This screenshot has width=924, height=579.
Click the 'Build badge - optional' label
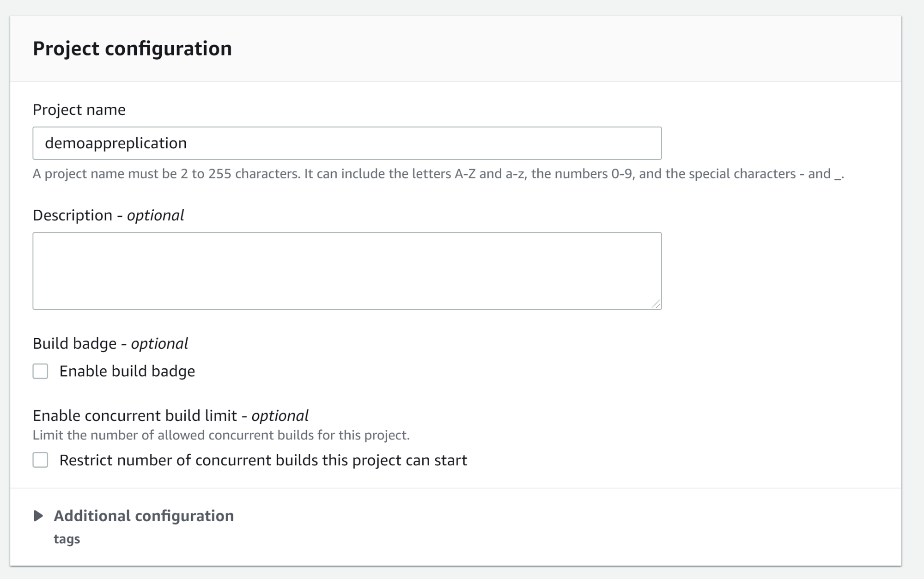(x=110, y=343)
